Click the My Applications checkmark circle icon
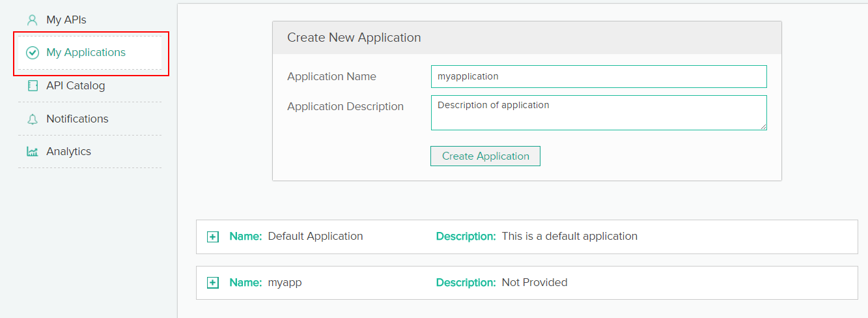This screenshot has height=318, width=868. (x=32, y=53)
